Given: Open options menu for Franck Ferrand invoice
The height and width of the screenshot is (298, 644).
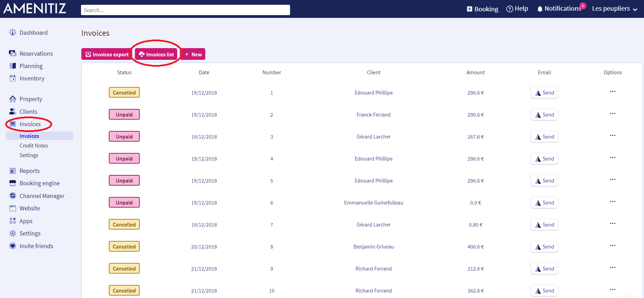Looking at the screenshot, I should click(x=613, y=113).
